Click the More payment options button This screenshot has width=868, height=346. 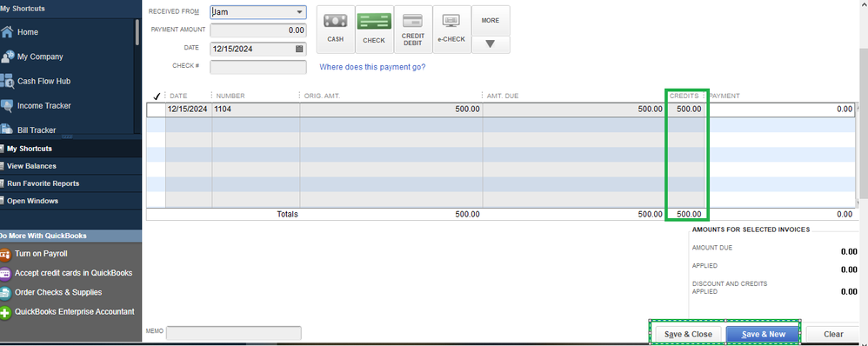coord(491,21)
